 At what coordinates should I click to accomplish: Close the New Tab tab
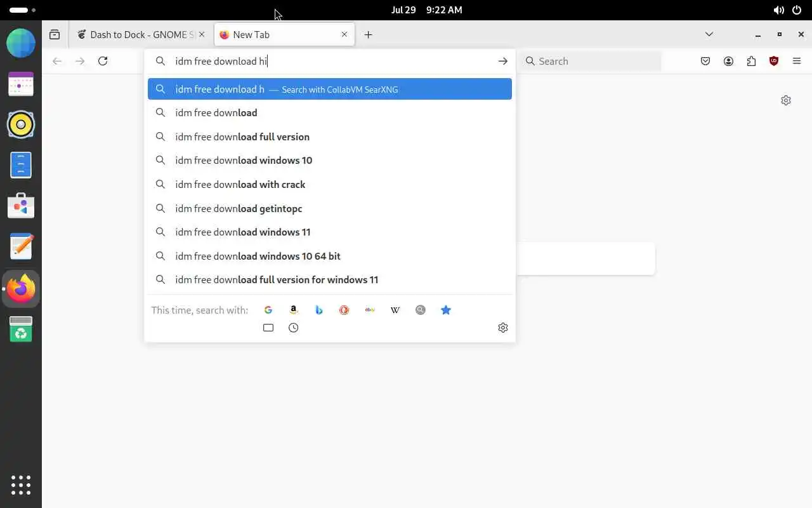click(x=344, y=34)
